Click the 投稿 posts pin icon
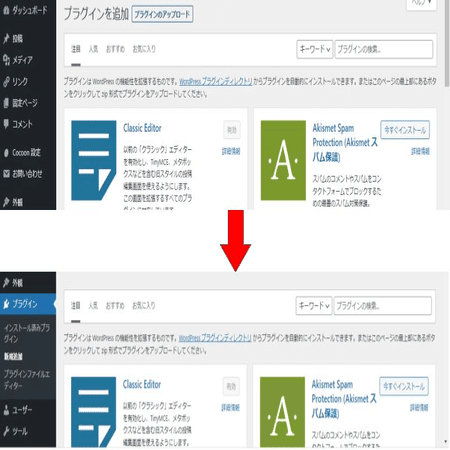450x450 pixels. click(6, 39)
